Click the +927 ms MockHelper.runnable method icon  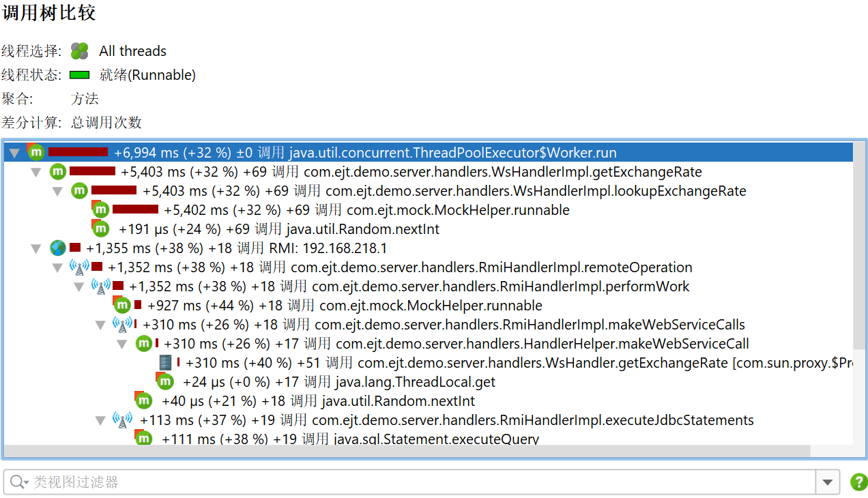[x=121, y=305]
